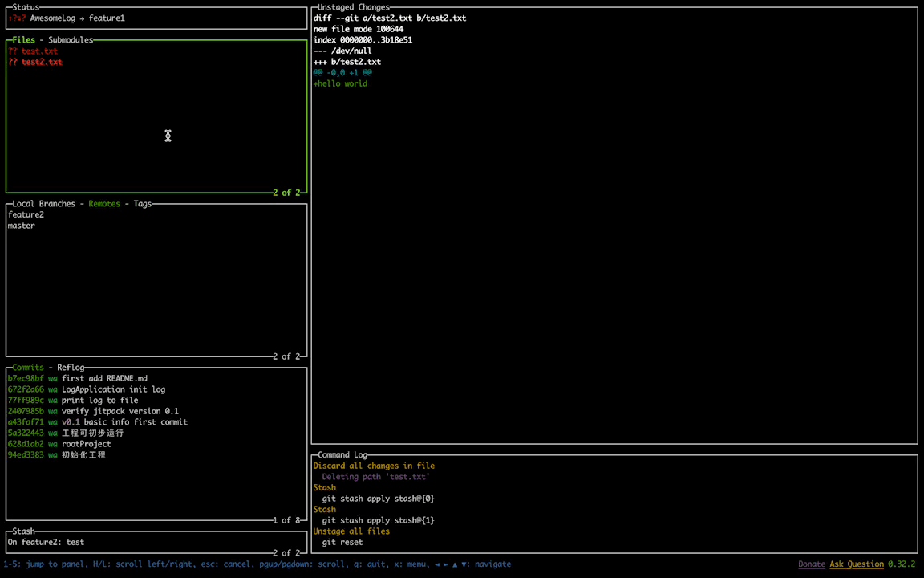This screenshot has width=924, height=578.
Task: Click 'Discard all changes in file' log entry
Action: coord(375,466)
